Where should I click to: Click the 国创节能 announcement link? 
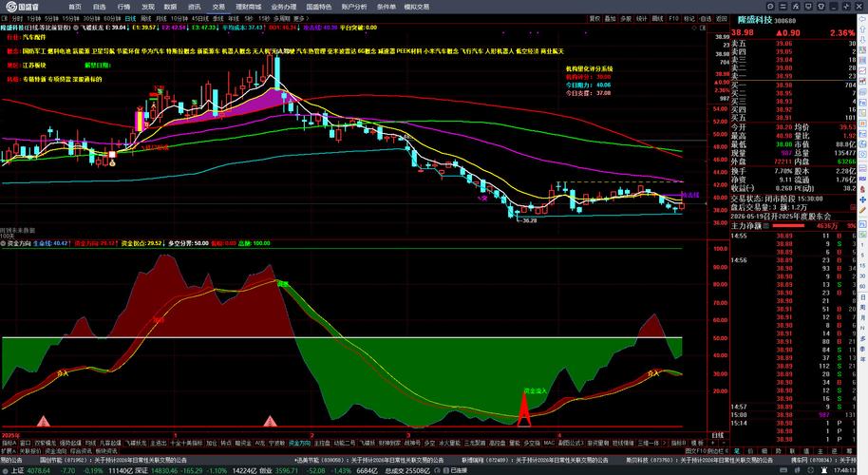(113, 460)
